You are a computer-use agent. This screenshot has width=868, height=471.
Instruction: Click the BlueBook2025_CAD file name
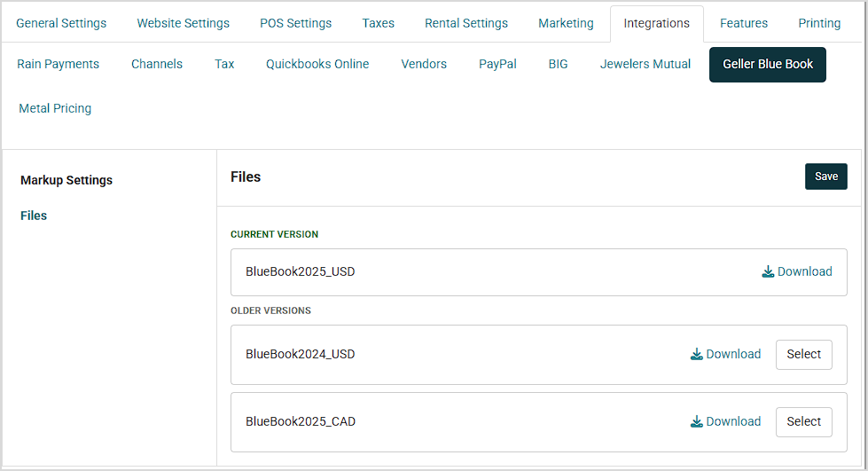tap(301, 421)
